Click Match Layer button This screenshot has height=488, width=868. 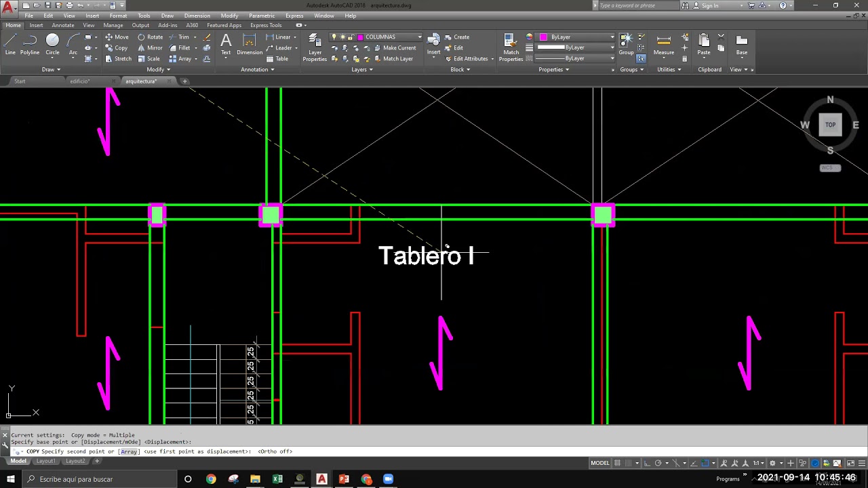[x=393, y=59]
